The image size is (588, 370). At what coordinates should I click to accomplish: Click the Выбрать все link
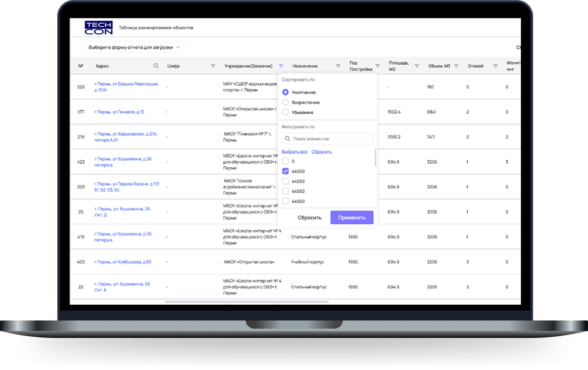coord(295,151)
